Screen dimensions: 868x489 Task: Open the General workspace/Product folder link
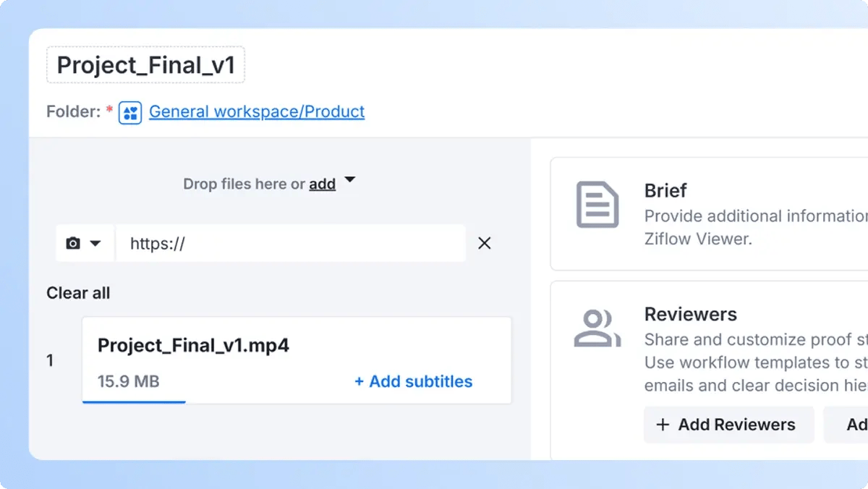click(257, 111)
